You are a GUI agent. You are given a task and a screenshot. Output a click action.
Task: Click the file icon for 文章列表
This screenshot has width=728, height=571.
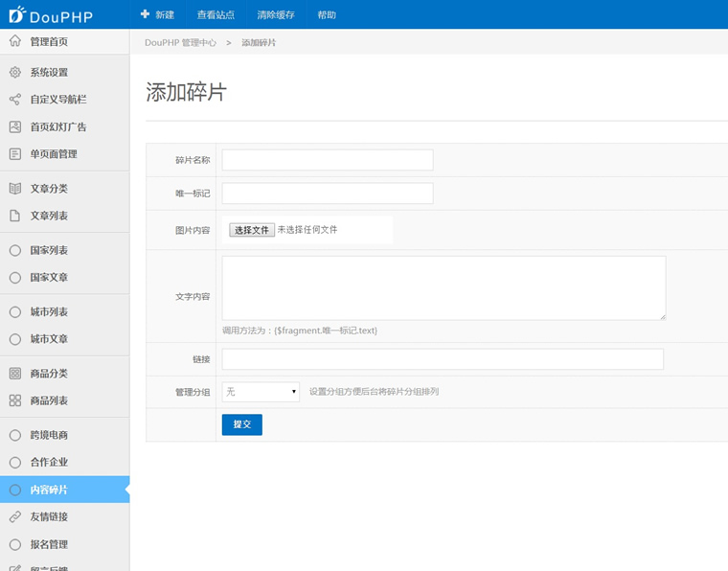15,216
